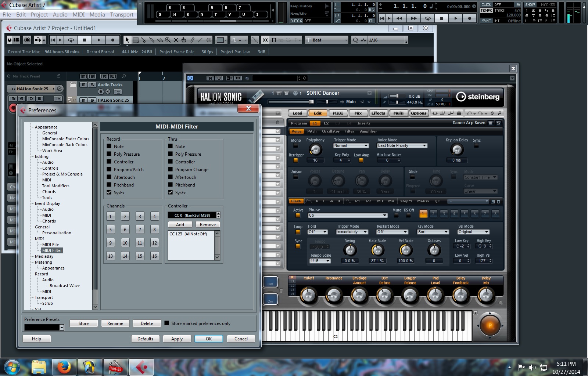Select the Split scissors tool
588x376 pixels.
pyautogui.click(x=144, y=40)
